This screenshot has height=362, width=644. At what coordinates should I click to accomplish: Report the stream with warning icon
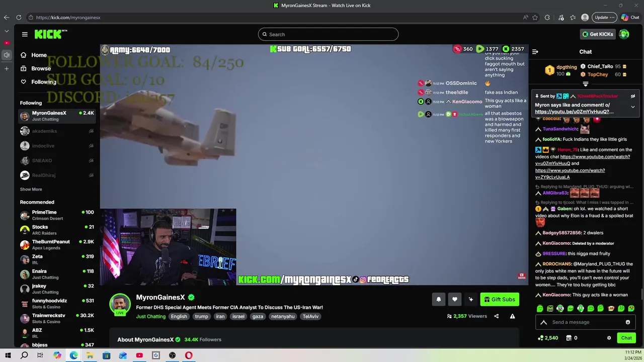512,316
